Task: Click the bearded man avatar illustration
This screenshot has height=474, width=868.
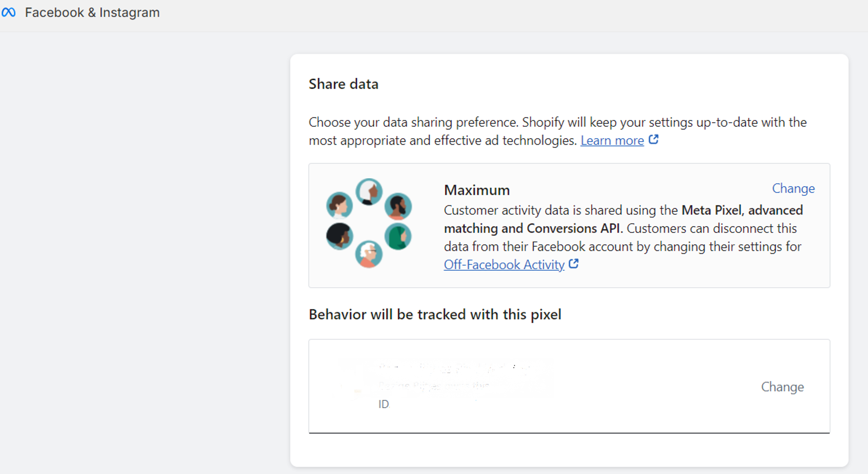Action: [x=398, y=206]
